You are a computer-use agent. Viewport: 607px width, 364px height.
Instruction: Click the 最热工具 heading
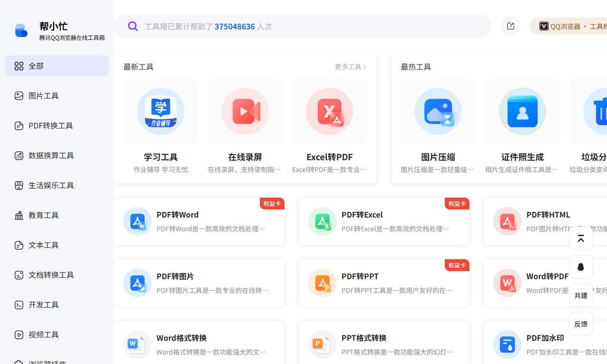pos(416,67)
